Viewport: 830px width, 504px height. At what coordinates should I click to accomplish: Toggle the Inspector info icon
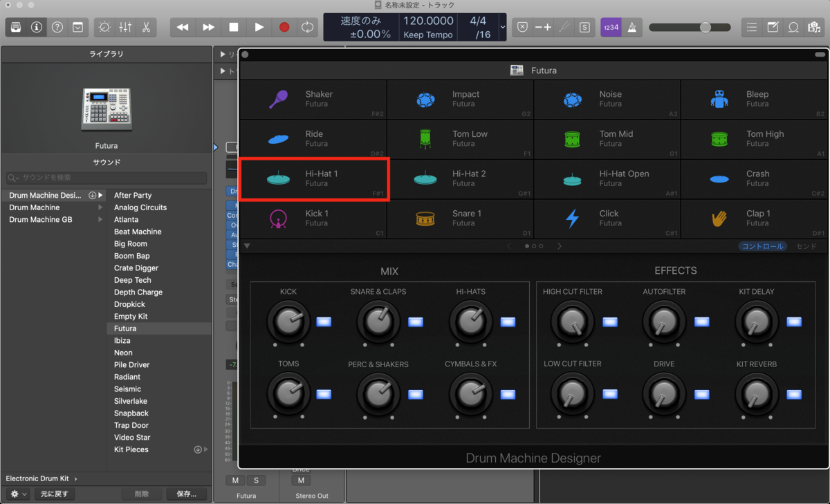click(37, 28)
